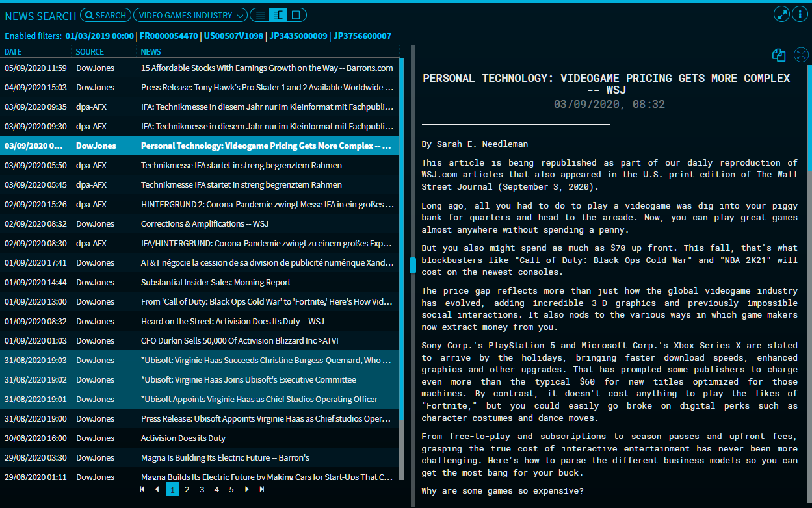Sort by the SOURCE column header

[x=90, y=51]
